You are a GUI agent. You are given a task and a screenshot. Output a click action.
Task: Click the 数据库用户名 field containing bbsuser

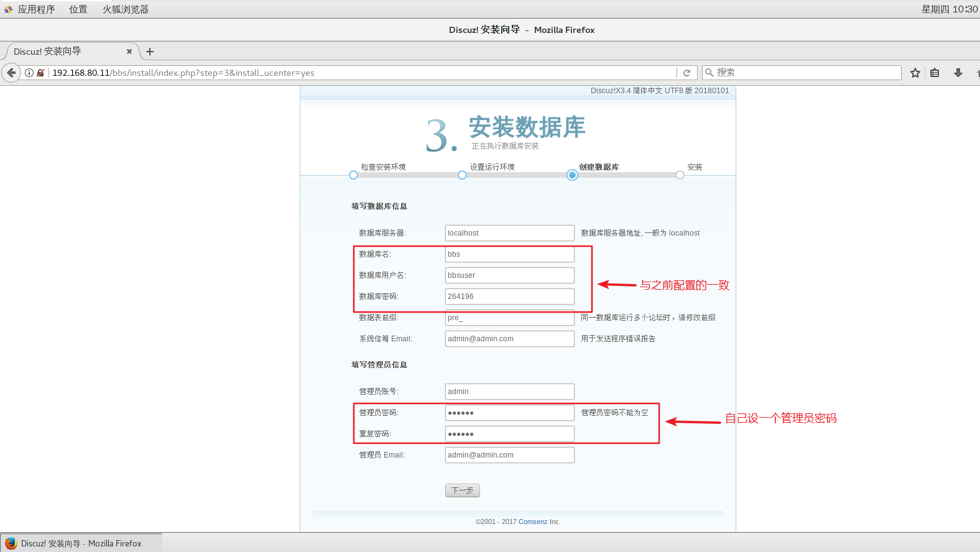coord(510,275)
